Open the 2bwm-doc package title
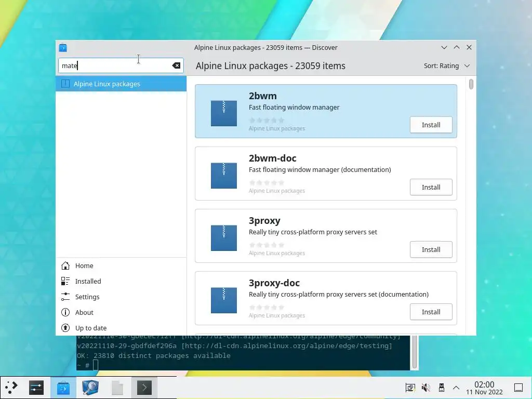 coord(272,158)
